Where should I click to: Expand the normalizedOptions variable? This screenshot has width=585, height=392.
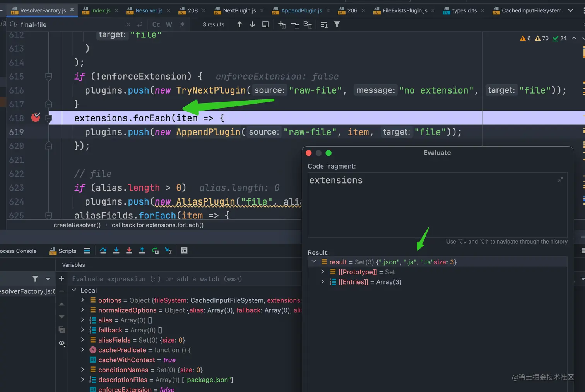coord(82,310)
